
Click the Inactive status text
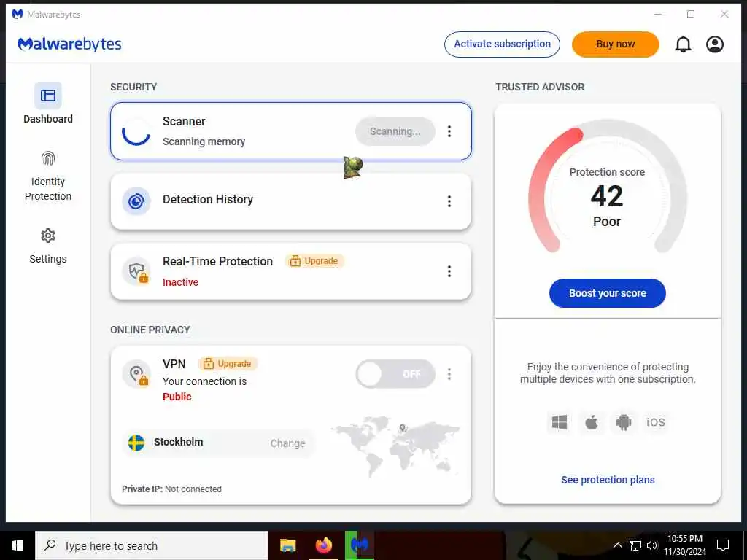coord(181,282)
